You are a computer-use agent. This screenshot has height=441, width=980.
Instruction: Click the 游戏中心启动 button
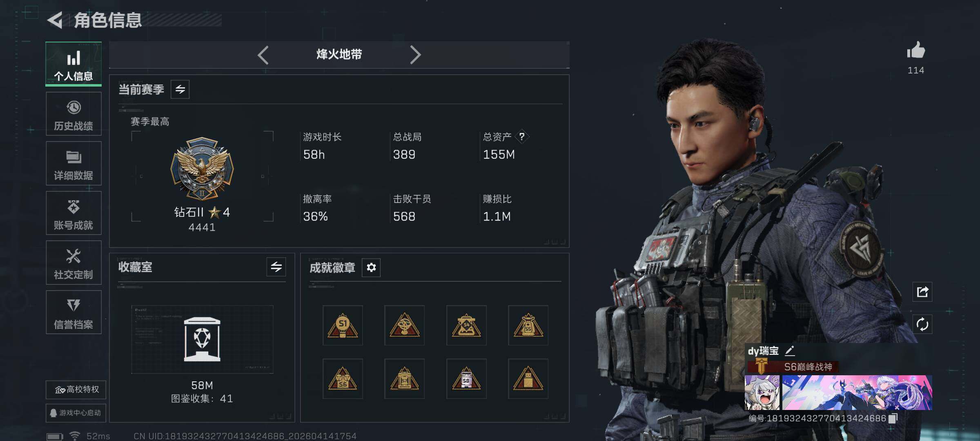76,413
